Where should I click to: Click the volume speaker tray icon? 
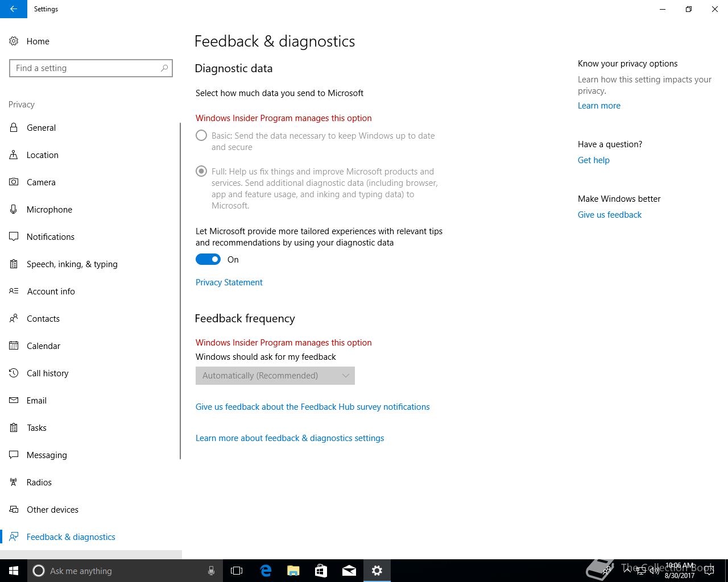click(x=655, y=570)
